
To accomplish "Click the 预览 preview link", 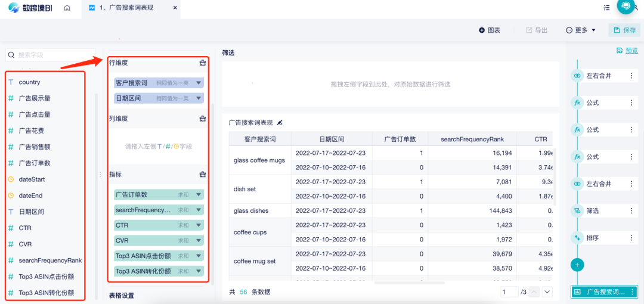I will [627, 51].
